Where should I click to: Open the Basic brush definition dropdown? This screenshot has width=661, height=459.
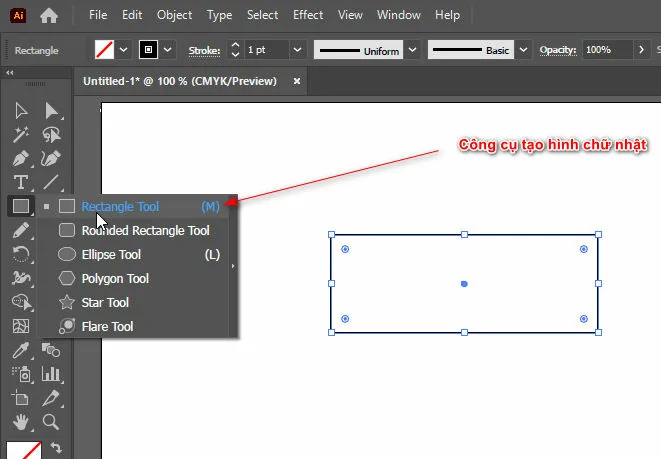coord(525,50)
